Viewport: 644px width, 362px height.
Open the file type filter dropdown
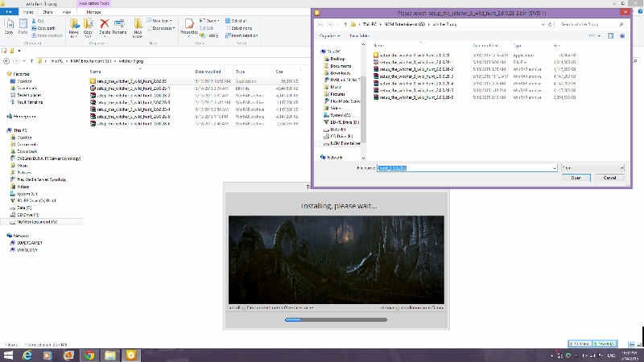592,168
